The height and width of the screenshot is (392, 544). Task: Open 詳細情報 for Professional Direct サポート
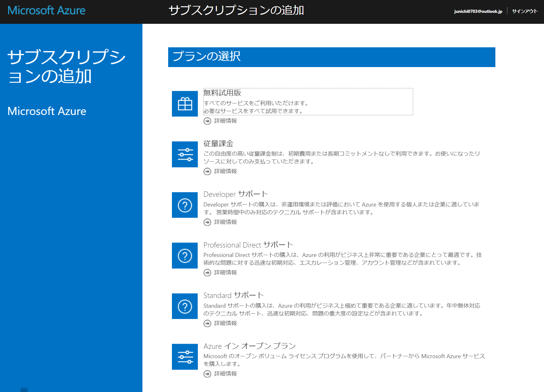pyautogui.click(x=226, y=273)
